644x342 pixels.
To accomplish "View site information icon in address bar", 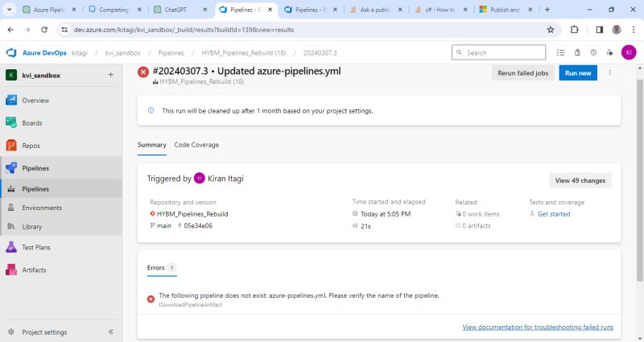I will point(64,30).
